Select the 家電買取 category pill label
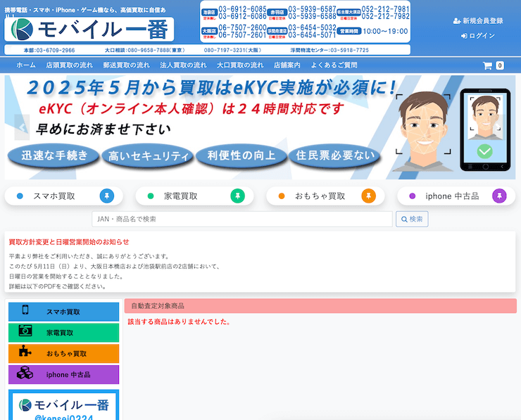This screenshot has height=420, width=521. pos(181,196)
